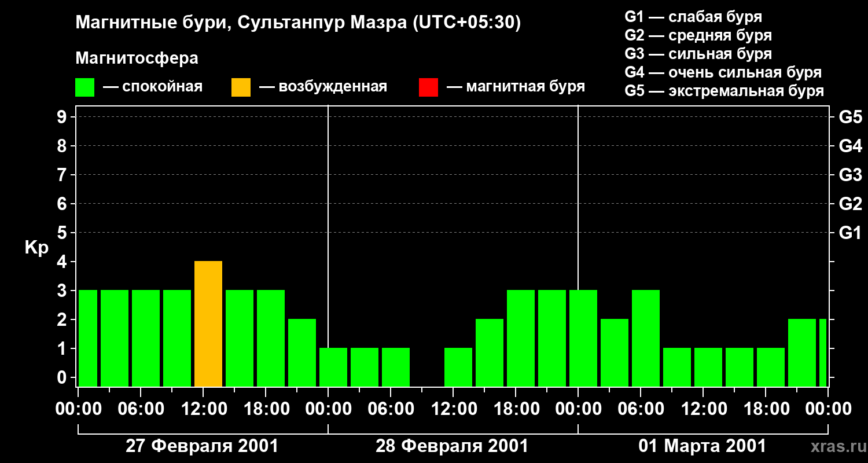Image resolution: width=868 pixels, height=463 pixels.
Task: Click the 'Магнитосфера' heading
Action: point(137,58)
